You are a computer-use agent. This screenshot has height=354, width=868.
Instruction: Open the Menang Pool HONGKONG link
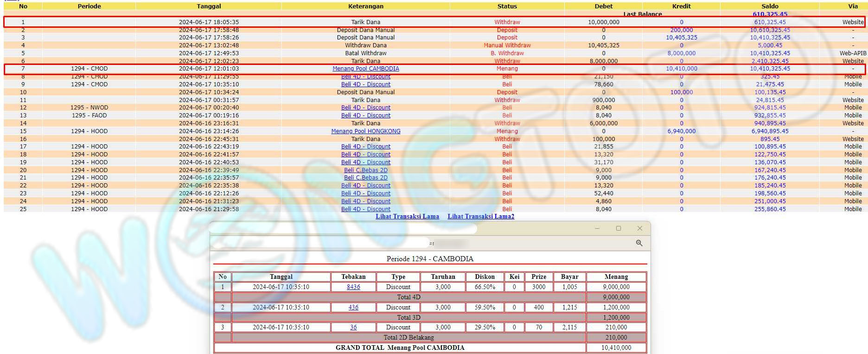click(x=365, y=131)
